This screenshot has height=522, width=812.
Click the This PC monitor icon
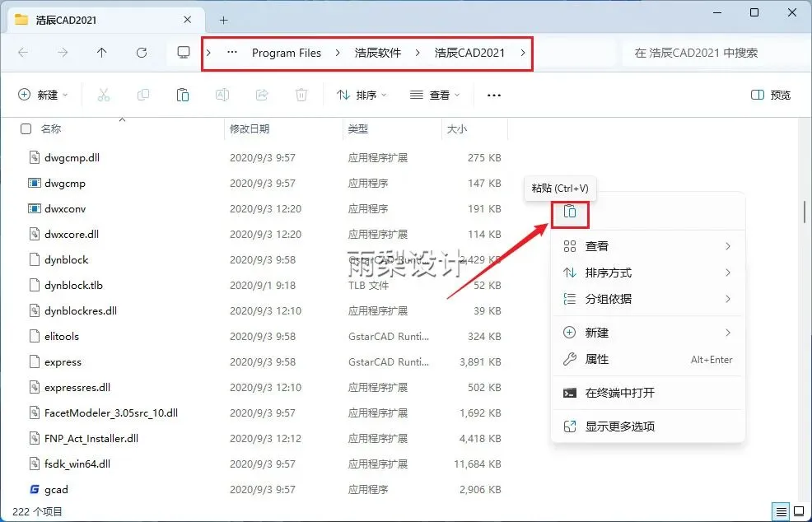click(x=184, y=53)
